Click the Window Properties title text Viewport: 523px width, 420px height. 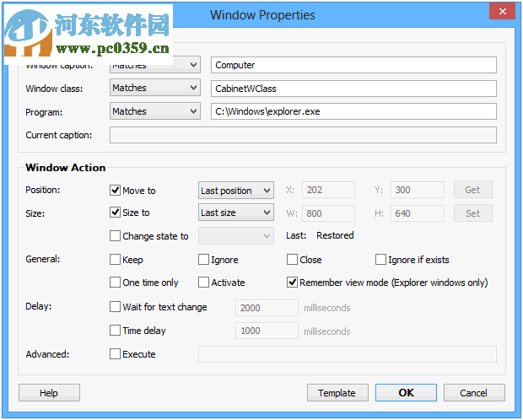(x=262, y=15)
